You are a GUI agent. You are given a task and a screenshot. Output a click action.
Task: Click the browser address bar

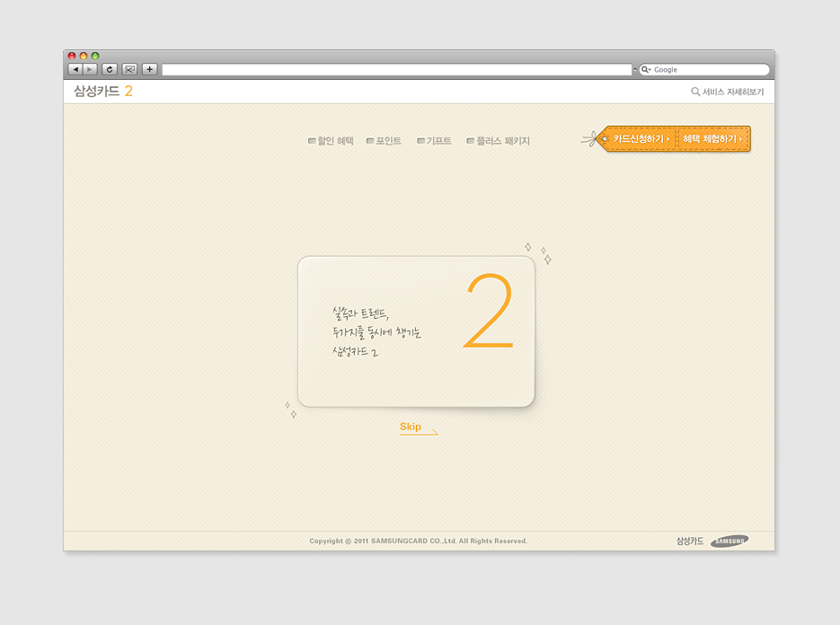[397, 70]
